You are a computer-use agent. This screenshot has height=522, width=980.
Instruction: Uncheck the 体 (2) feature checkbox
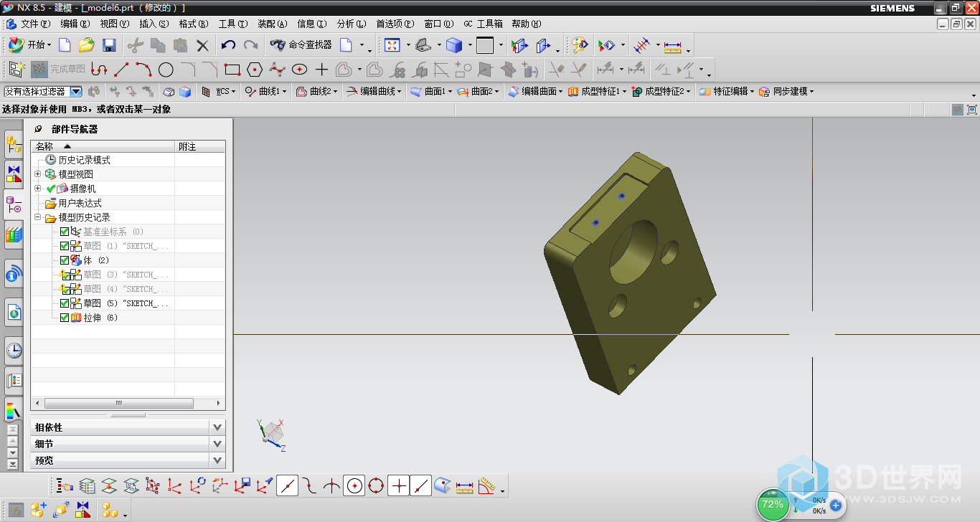pyautogui.click(x=65, y=260)
